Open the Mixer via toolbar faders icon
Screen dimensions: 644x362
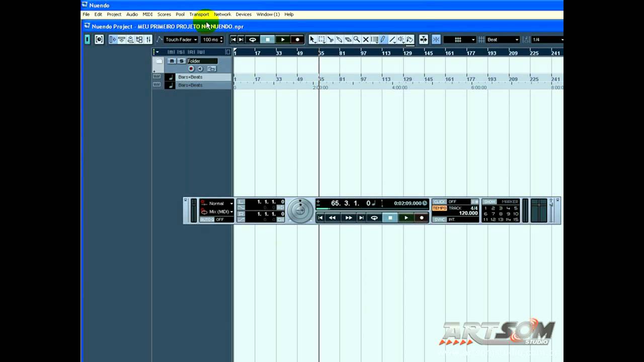pos(148,39)
